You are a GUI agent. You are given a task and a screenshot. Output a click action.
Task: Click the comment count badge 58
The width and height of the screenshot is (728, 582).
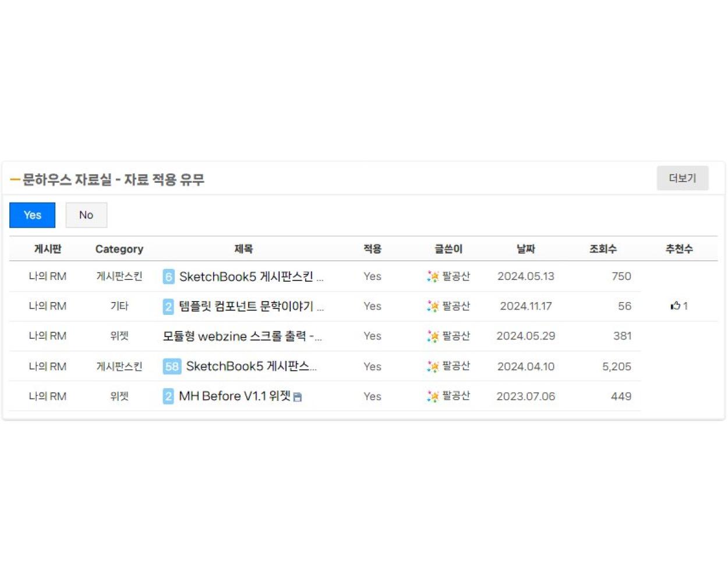pyautogui.click(x=172, y=366)
